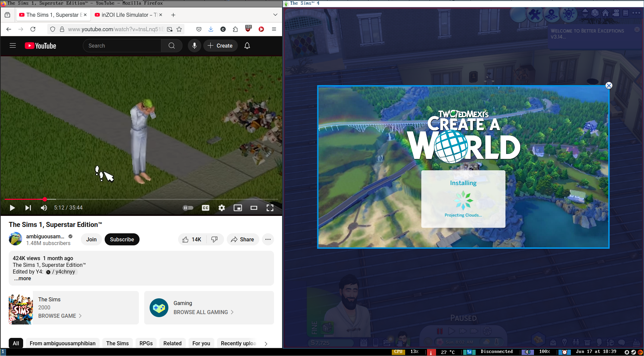Open the Sims 4 inventory box panel
The width and height of the screenshot is (644, 356).
click(x=587, y=343)
